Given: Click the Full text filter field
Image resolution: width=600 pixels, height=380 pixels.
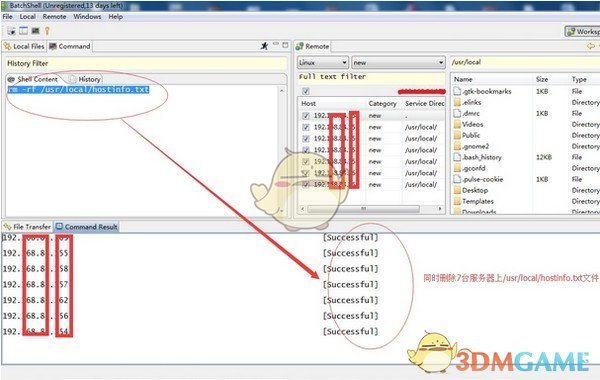Looking at the screenshot, I should (x=371, y=78).
